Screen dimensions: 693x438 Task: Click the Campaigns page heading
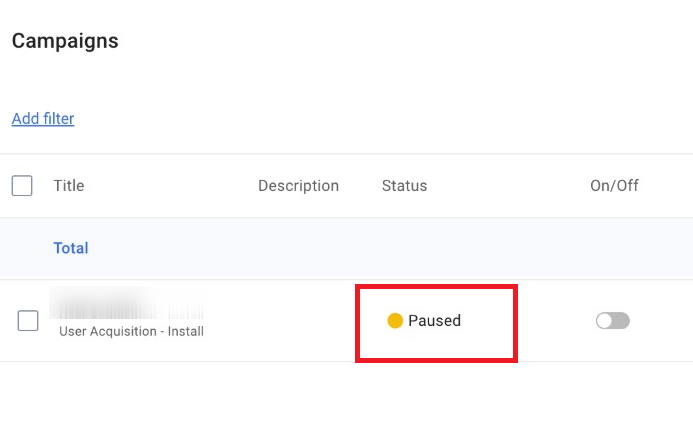click(x=65, y=41)
